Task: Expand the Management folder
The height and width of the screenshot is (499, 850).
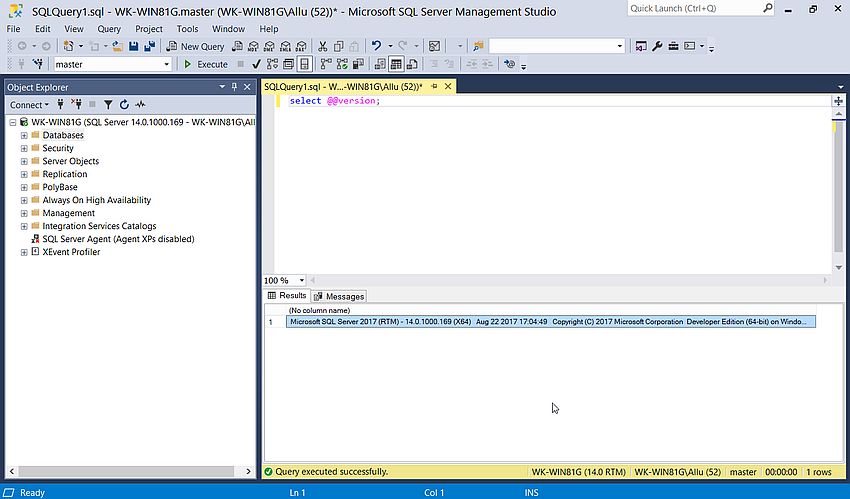Action: click(x=24, y=213)
